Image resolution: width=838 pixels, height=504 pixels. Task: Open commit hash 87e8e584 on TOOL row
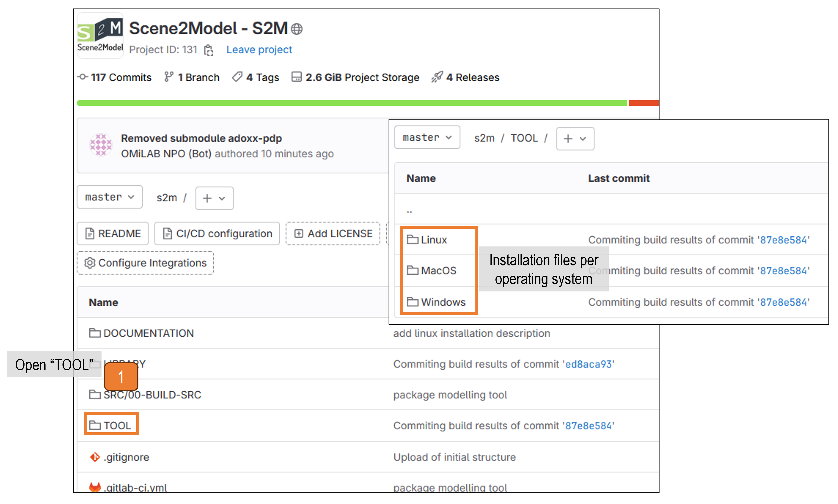(588, 426)
